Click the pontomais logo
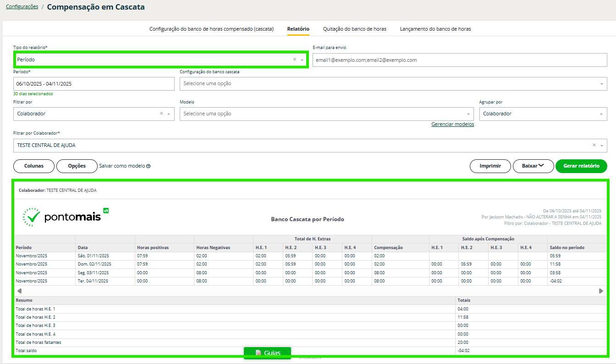The width and height of the screenshot is (616, 364). point(66,217)
